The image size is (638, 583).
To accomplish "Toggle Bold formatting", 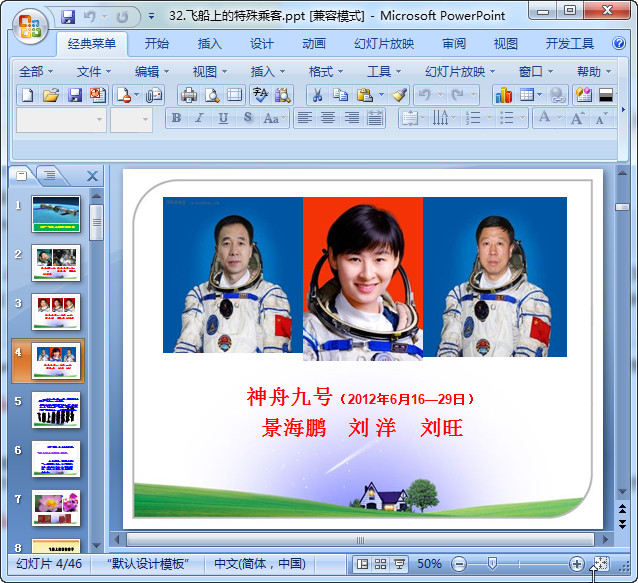I will click(176, 118).
